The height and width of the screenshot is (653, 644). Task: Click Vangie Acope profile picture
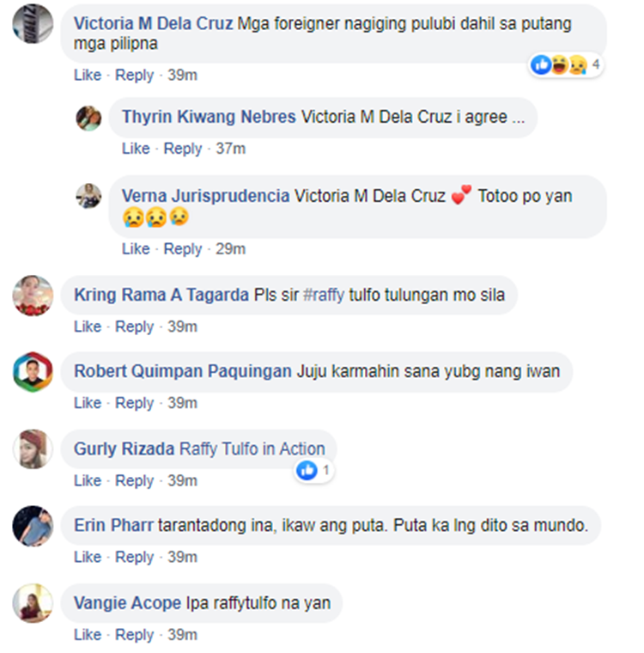(x=33, y=603)
